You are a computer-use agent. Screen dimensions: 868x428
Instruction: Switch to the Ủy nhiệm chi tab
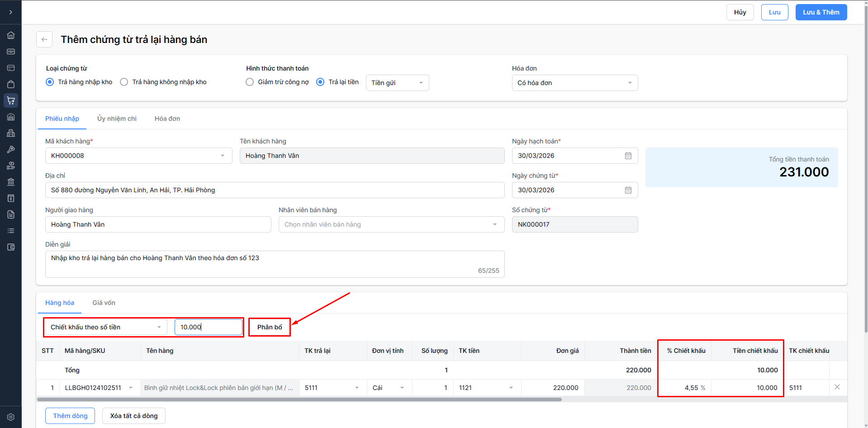pos(117,119)
